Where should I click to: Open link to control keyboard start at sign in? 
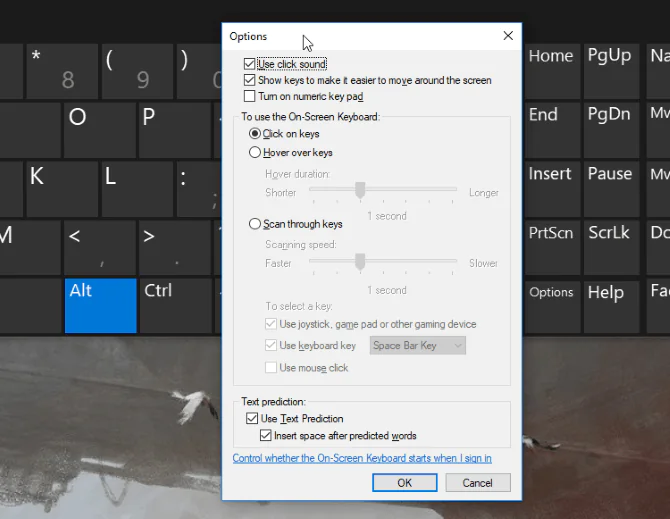(x=362, y=458)
